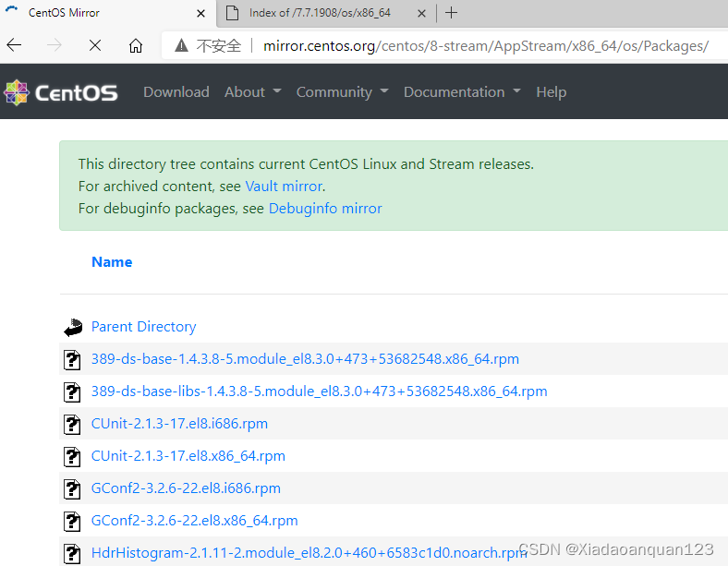Viewport: 728px width, 566px height.
Task: Click the Parent Directory back-arrow icon
Action: [x=73, y=327]
